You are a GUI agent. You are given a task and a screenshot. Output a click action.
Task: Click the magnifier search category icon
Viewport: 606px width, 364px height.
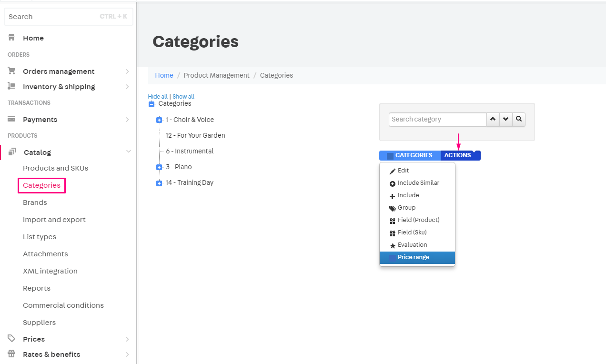[519, 119]
